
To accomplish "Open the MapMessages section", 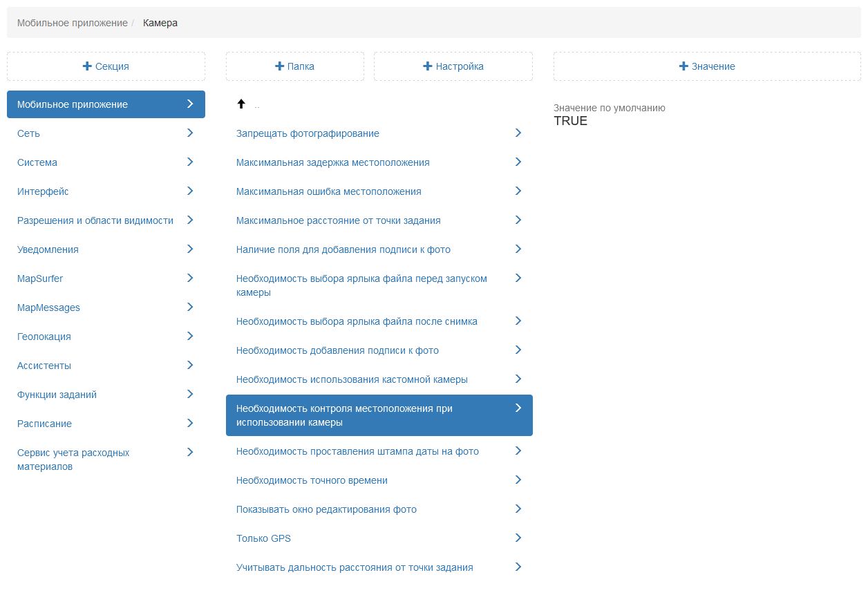I will click(106, 308).
